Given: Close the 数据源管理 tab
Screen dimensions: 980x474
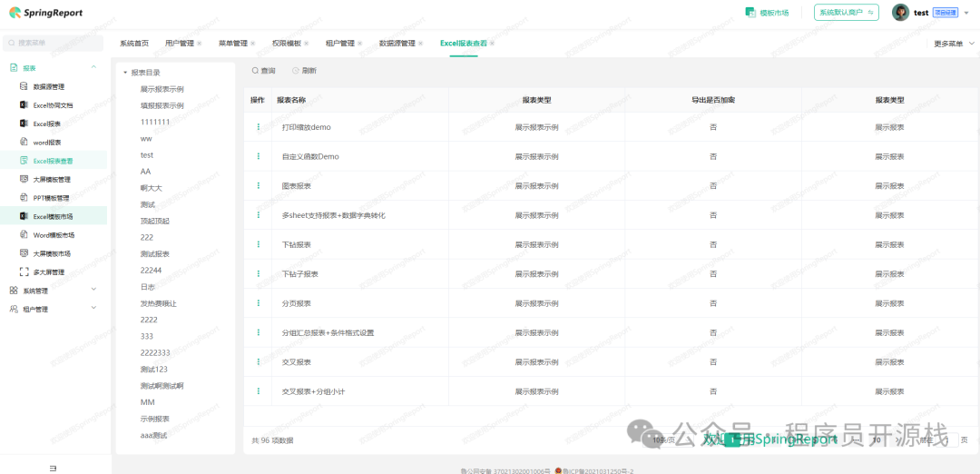Looking at the screenshot, I should coord(421,44).
